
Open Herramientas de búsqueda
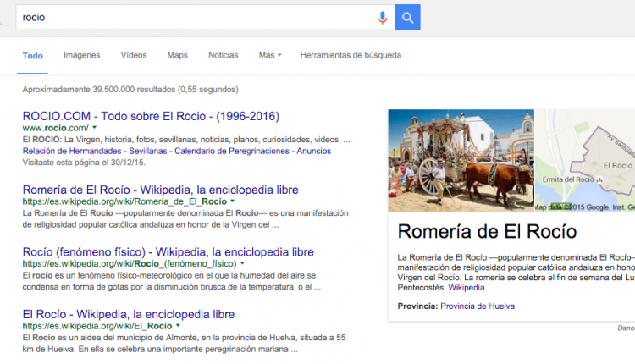pos(351,55)
